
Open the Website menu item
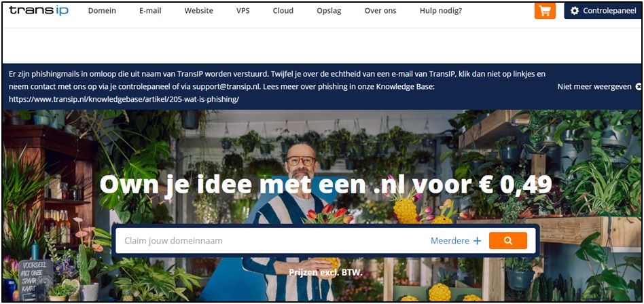tap(199, 11)
